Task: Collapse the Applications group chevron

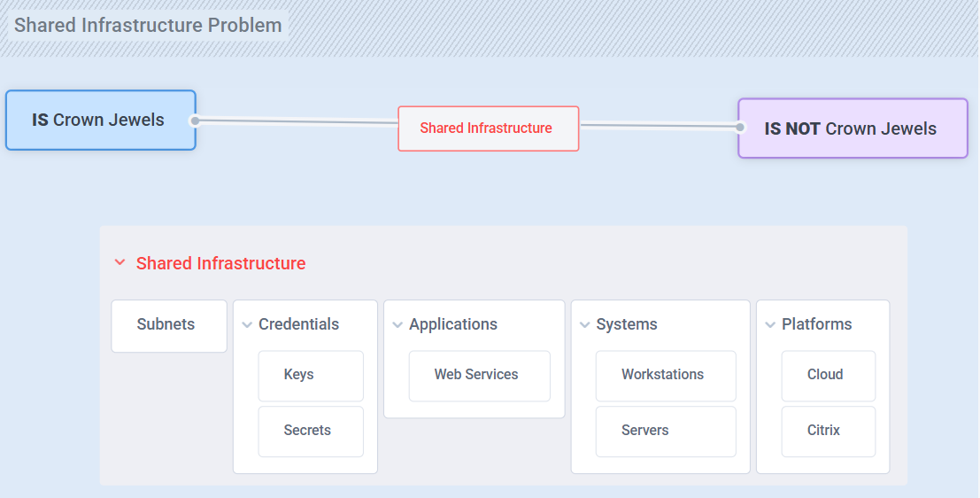Action: pyautogui.click(x=397, y=325)
